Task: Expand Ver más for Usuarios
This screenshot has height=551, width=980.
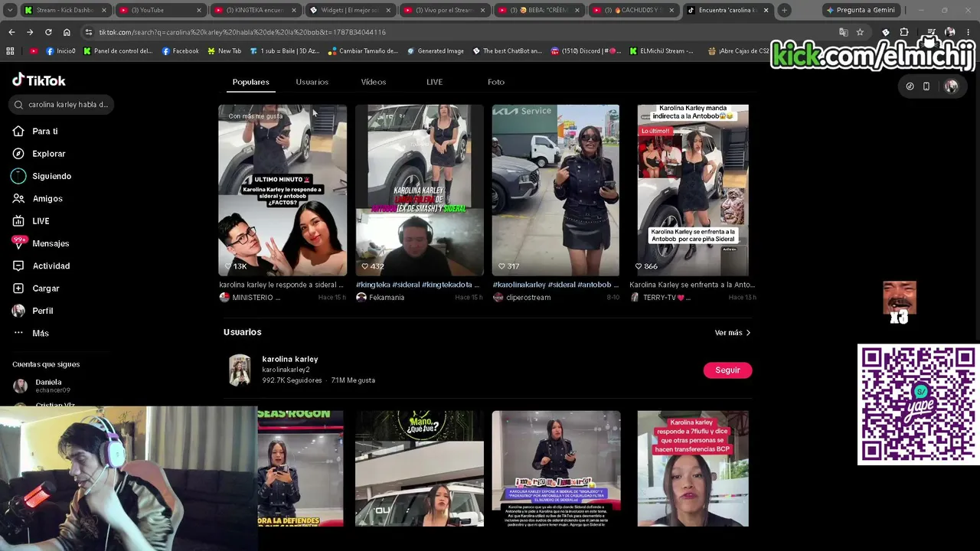Action: (733, 333)
